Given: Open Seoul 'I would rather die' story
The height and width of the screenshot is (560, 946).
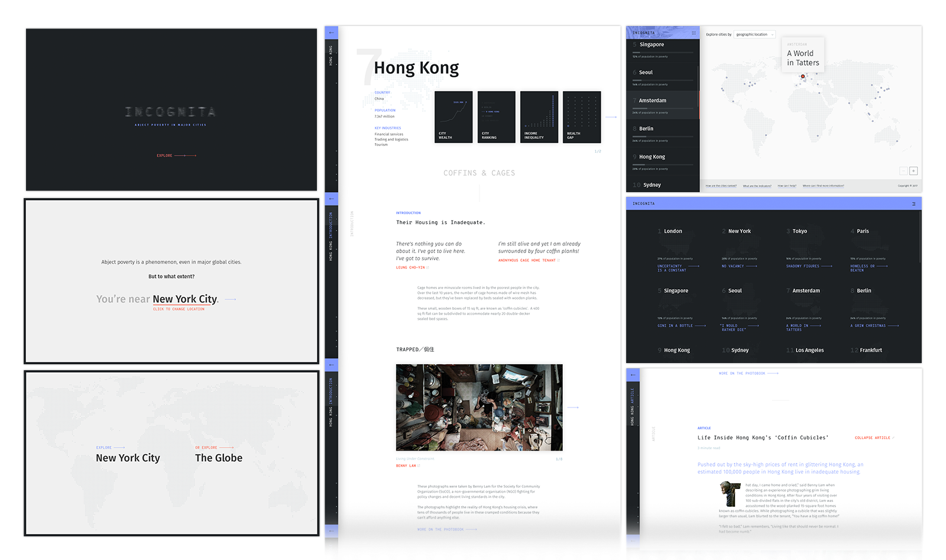Looking at the screenshot, I should click(740, 328).
